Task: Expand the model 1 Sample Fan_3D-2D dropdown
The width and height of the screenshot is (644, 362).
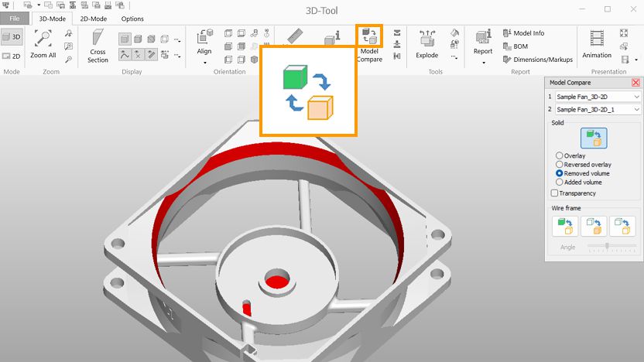Action: (636, 97)
